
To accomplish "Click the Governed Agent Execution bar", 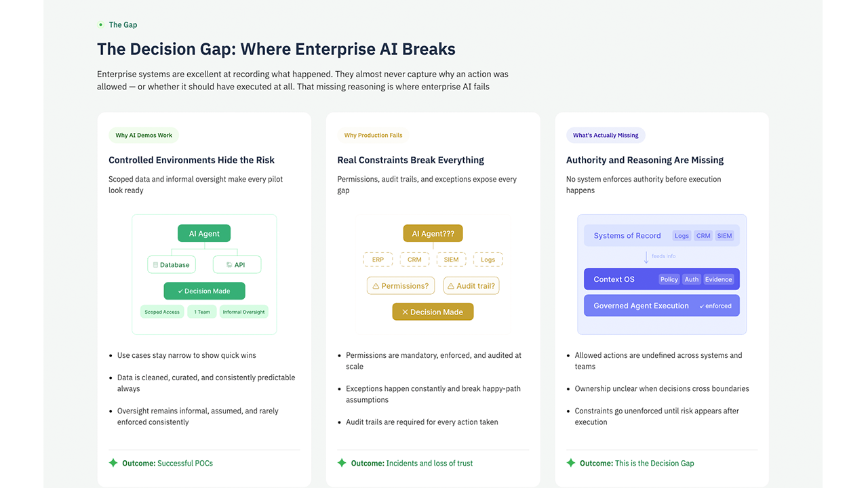I will coord(662,306).
